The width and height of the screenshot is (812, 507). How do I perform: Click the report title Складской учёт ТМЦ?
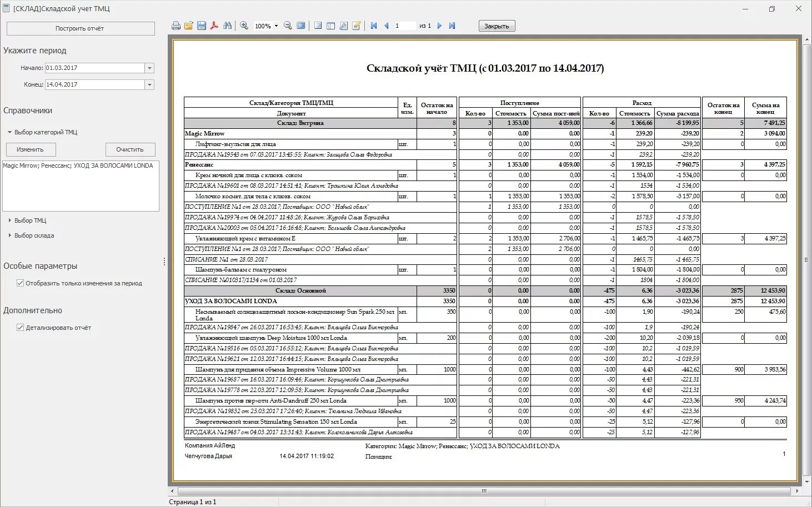(x=485, y=68)
